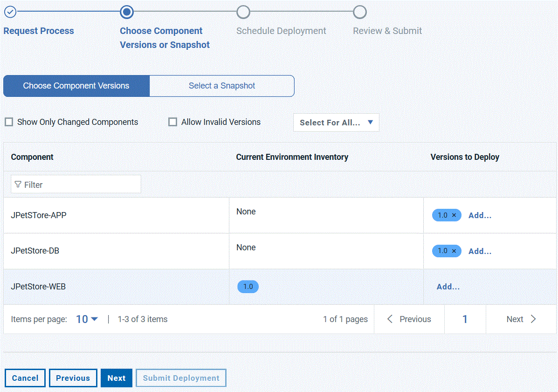The height and width of the screenshot is (392, 558).
Task: Cancel the deployment request
Action: pos(25,378)
